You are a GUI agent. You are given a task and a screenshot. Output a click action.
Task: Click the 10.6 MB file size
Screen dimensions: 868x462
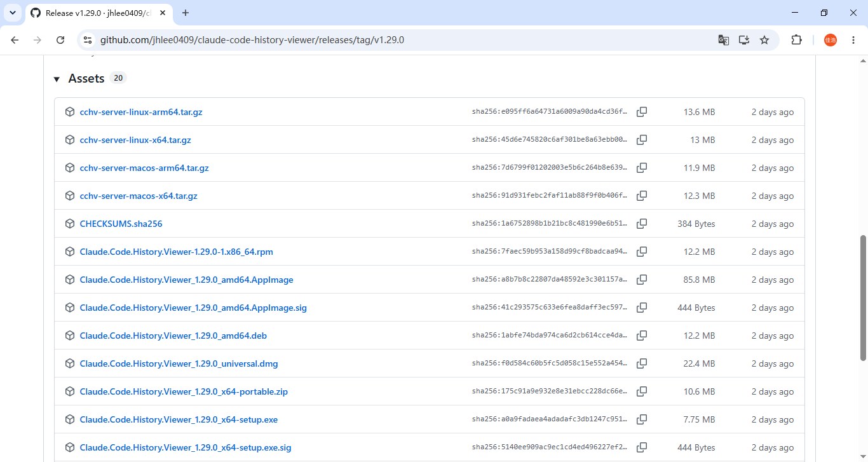(699, 391)
